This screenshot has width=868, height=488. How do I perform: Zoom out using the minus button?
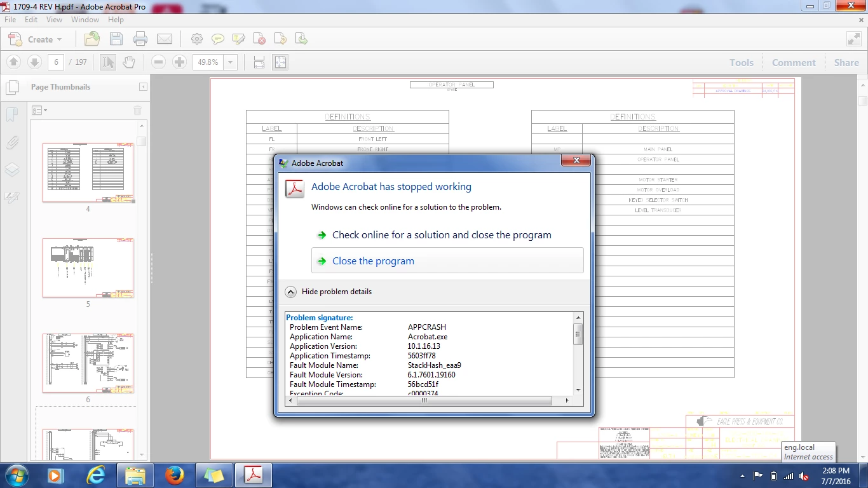159,62
